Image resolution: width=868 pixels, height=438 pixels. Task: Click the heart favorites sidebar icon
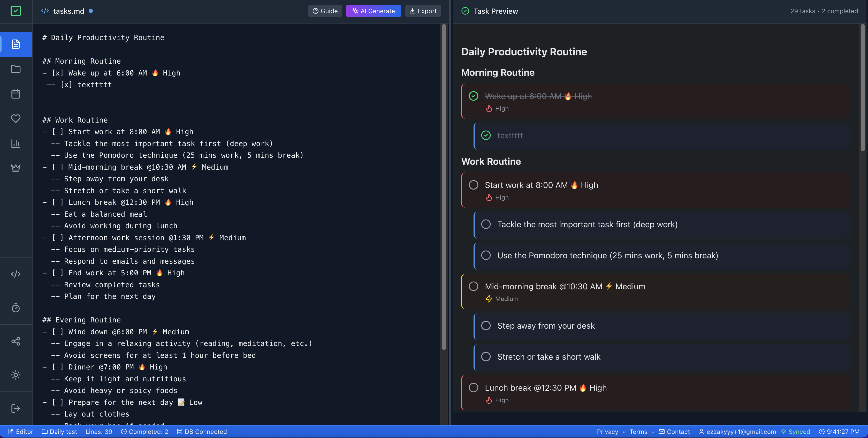(x=16, y=119)
